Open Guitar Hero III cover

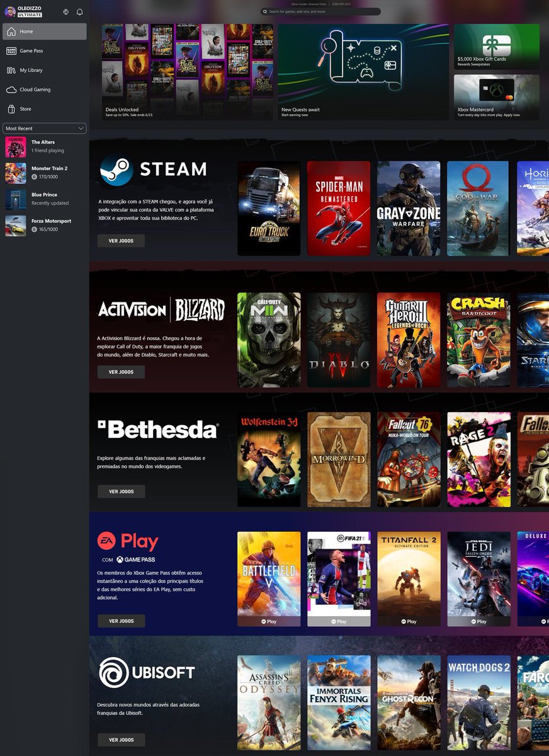point(409,340)
